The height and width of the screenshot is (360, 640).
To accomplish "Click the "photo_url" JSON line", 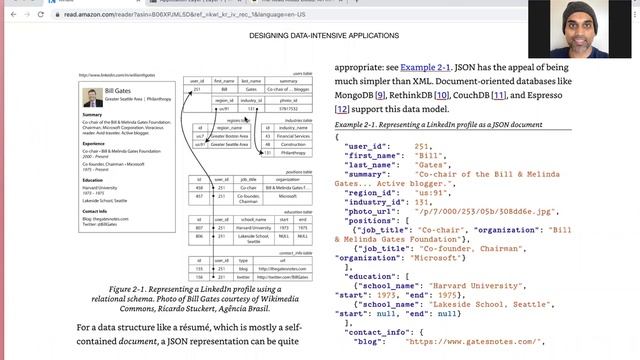I will click(x=451, y=211).
